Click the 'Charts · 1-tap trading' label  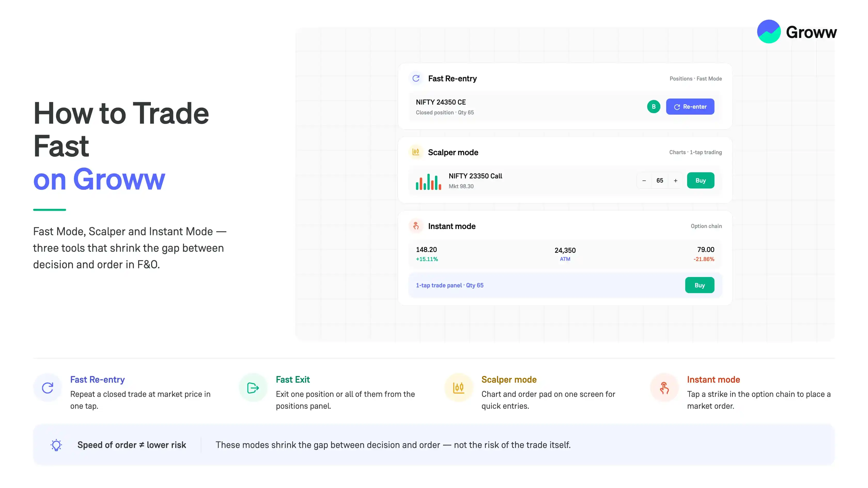[x=695, y=152]
